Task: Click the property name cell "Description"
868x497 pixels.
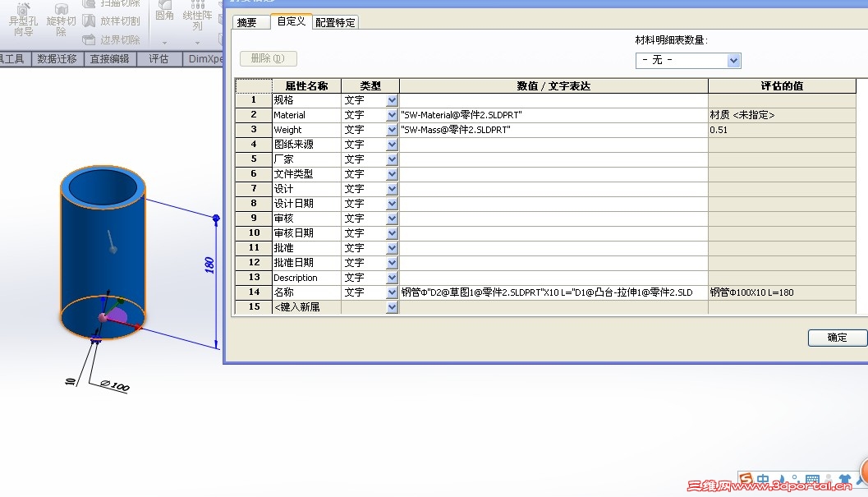Action: [x=306, y=278]
